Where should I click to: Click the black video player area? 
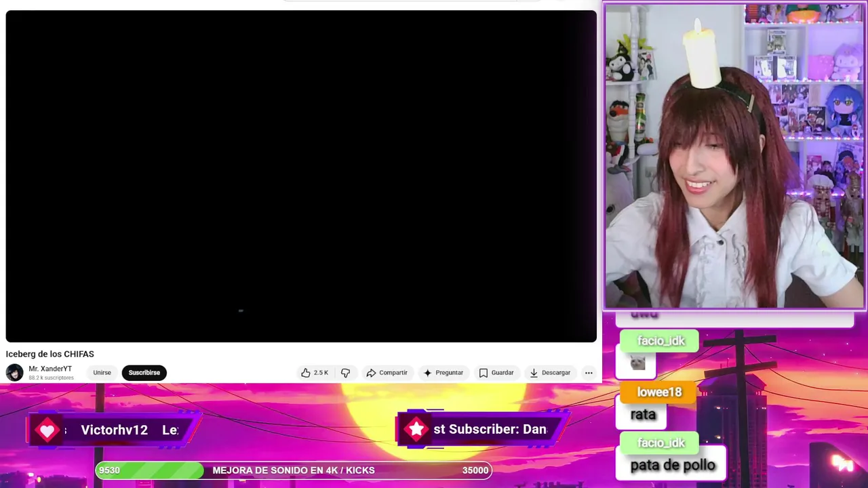pos(301,176)
